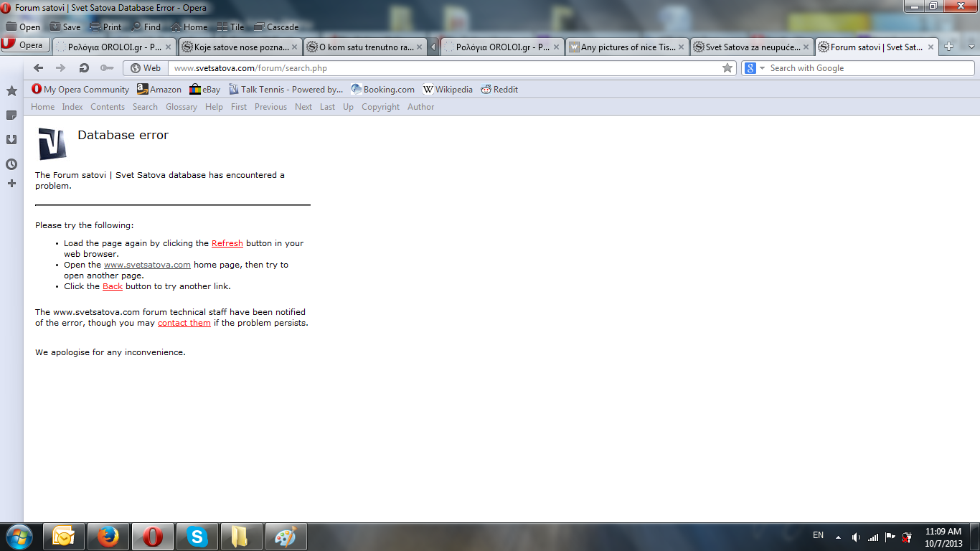Open the Notes panel in sidebar
980x551 pixels.
tap(11, 116)
